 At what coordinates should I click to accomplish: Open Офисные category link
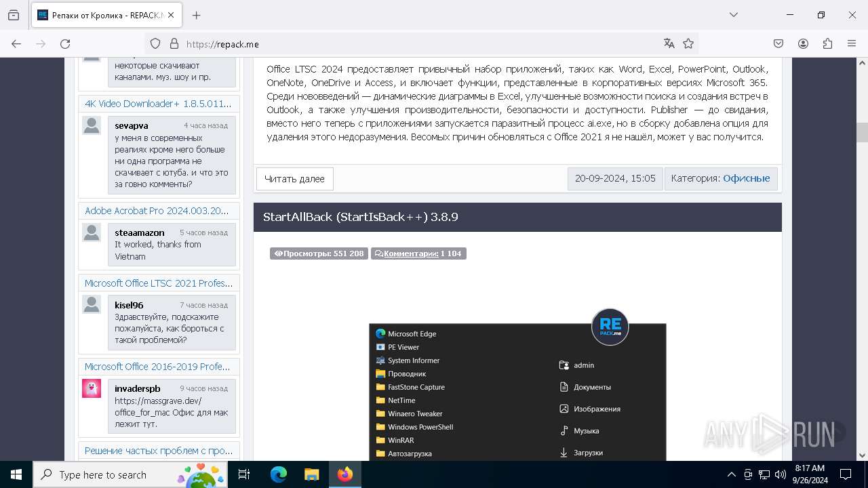(746, 178)
